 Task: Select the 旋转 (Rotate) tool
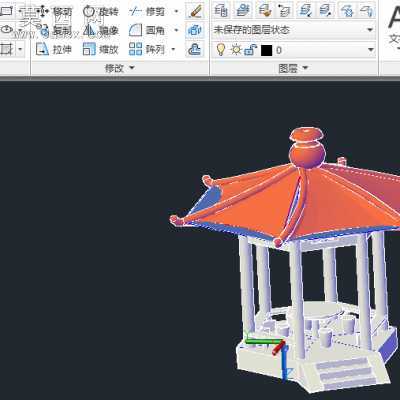tap(100, 11)
